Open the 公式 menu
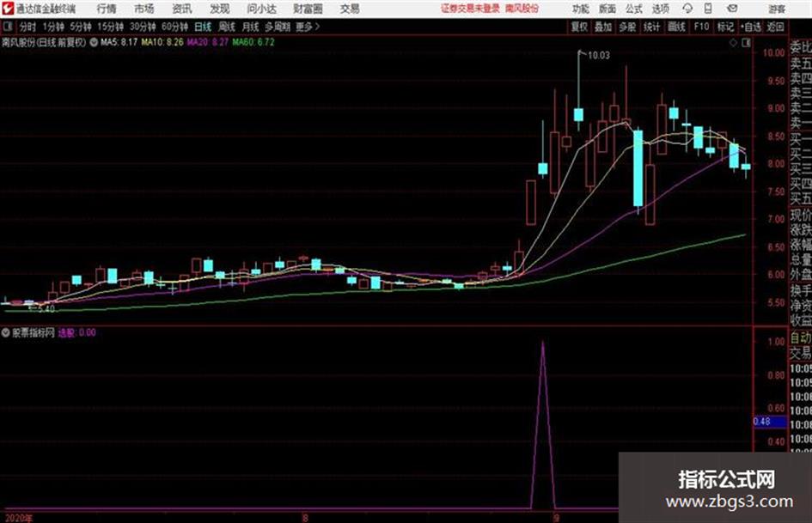812x523 pixels. click(x=634, y=9)
